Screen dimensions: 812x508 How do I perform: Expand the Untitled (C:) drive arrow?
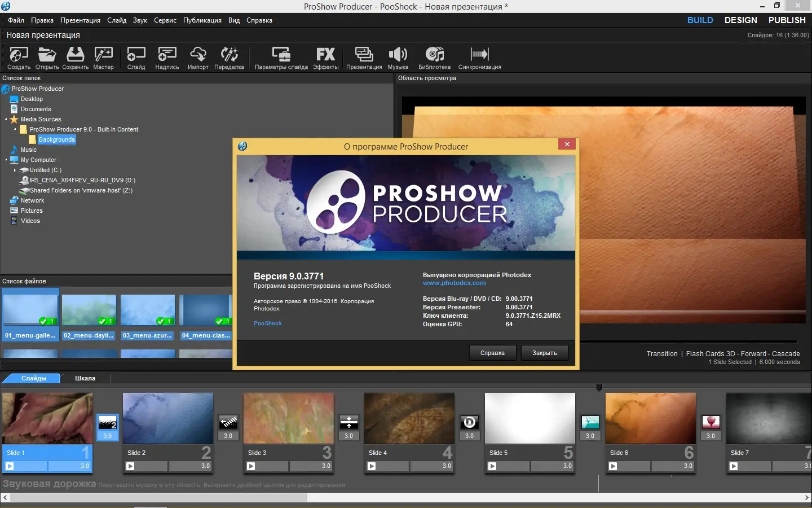(x=15, y=170)
